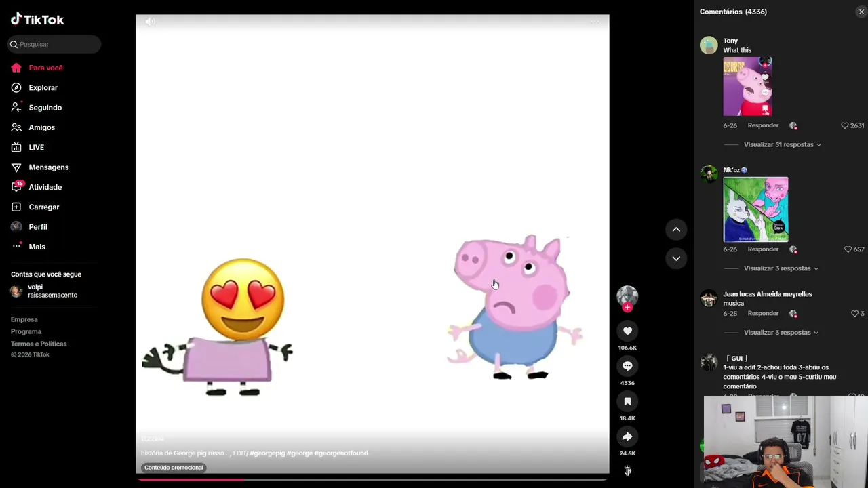
Task: Click the comments bubble icon showing 4336
Action: click(627, 366)
